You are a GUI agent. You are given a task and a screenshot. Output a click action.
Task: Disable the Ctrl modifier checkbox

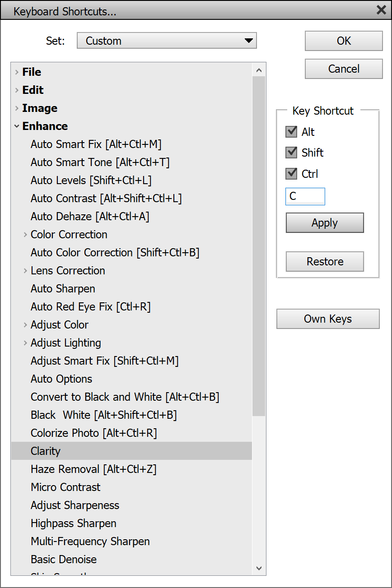tap(291, 173)
